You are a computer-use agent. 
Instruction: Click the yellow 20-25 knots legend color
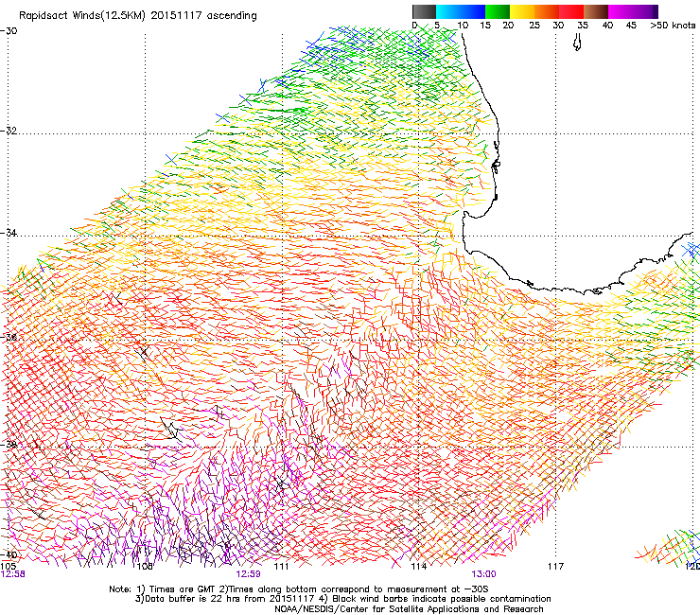click(522, 11)
